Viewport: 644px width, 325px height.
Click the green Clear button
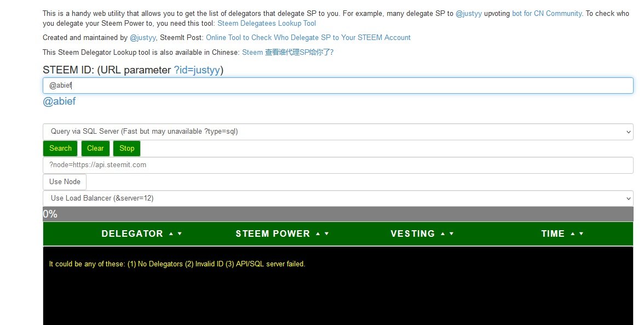[x=95, y=149]
